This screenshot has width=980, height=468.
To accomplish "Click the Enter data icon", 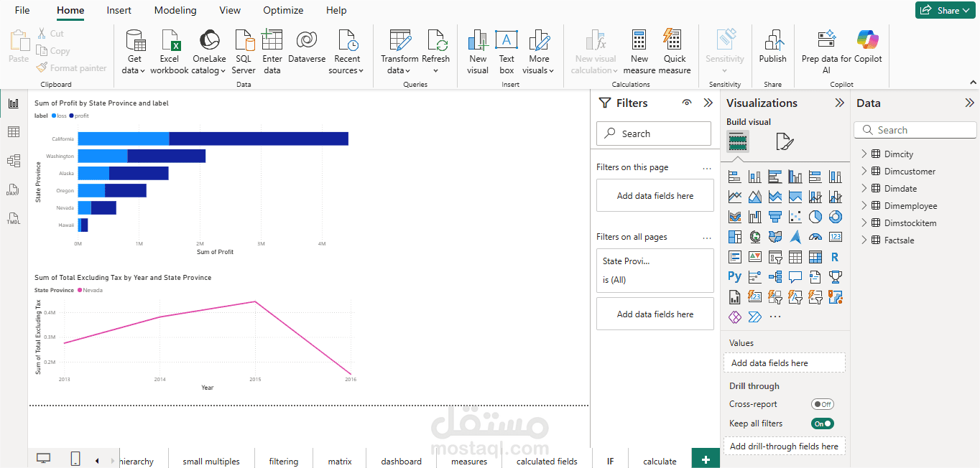I will [272, 40].
